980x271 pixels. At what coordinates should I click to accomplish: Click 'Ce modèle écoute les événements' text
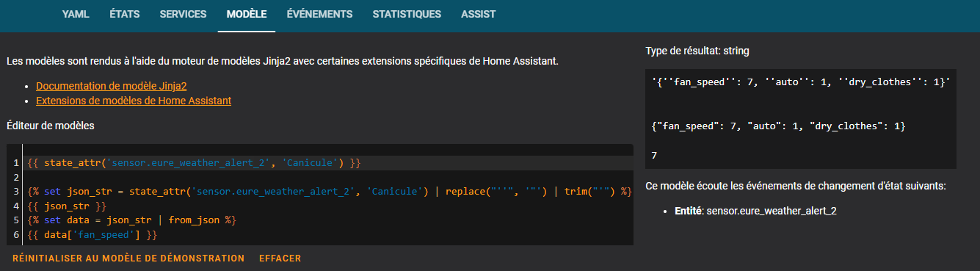tap(796, 186)
